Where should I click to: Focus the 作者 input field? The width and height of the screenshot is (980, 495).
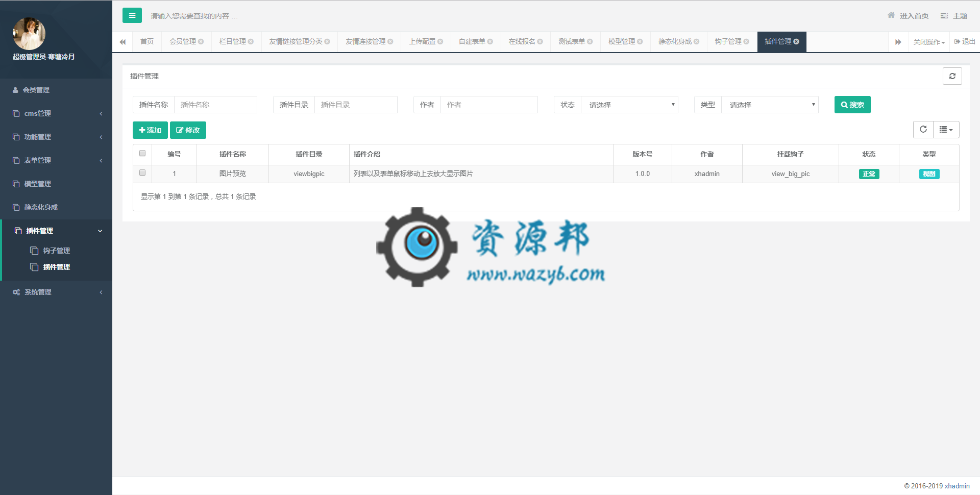tap(489, 105)
